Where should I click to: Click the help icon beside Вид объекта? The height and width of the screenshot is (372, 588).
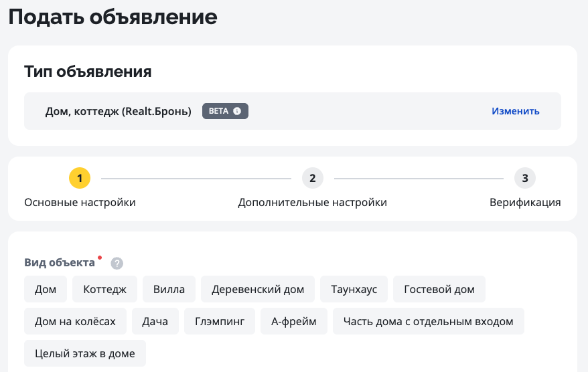(117, 263)
